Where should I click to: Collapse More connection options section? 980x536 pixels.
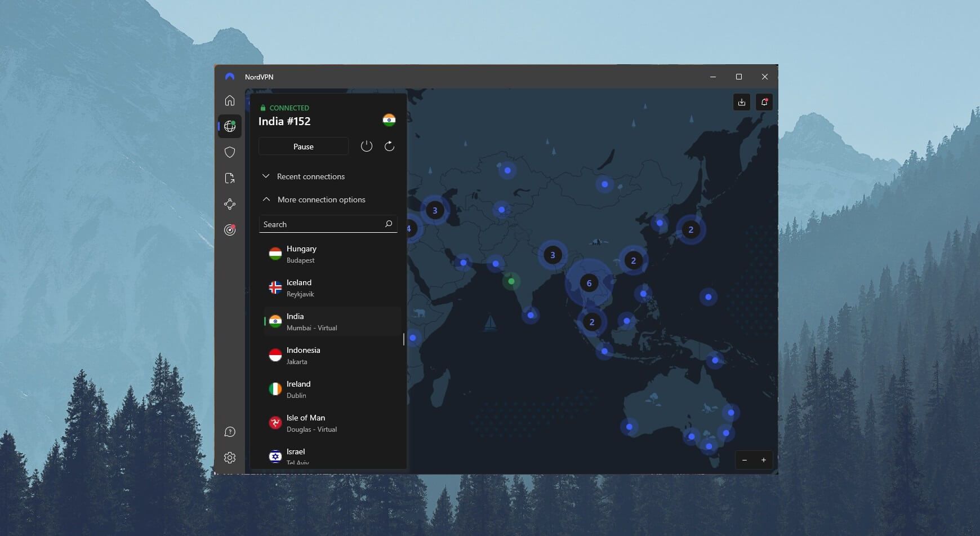[x=314, y=200]
